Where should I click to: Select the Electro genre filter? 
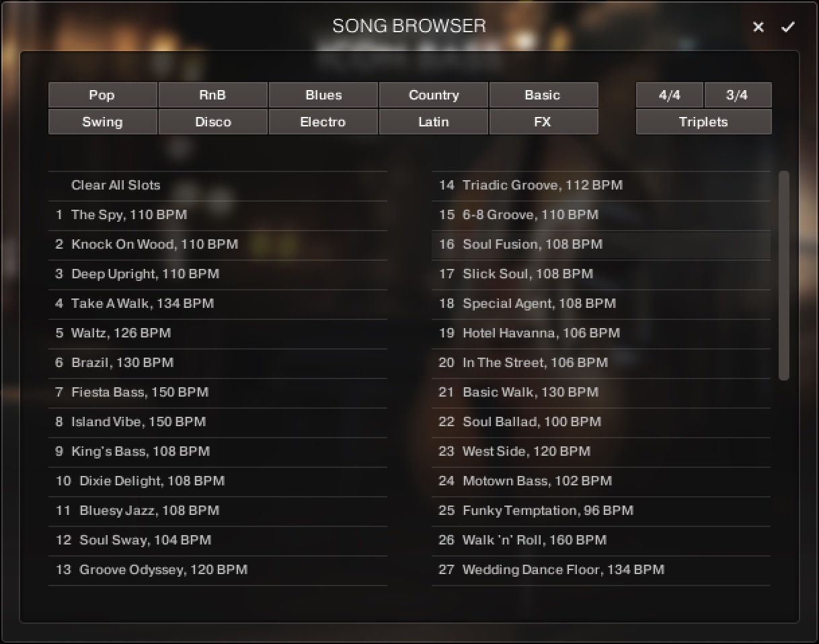(x=323, y=122)
